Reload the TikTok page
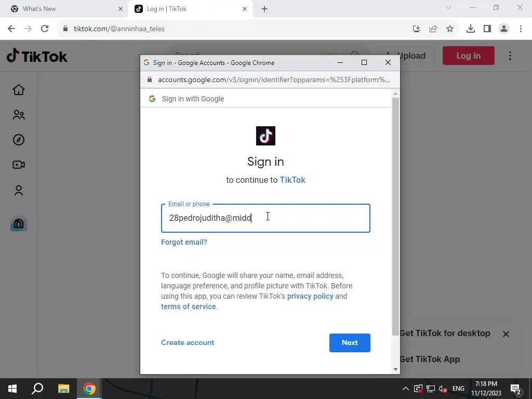Image resolution: width=532 pixels, height=399 pixels. pyautogui.click(x=45, y=29)
